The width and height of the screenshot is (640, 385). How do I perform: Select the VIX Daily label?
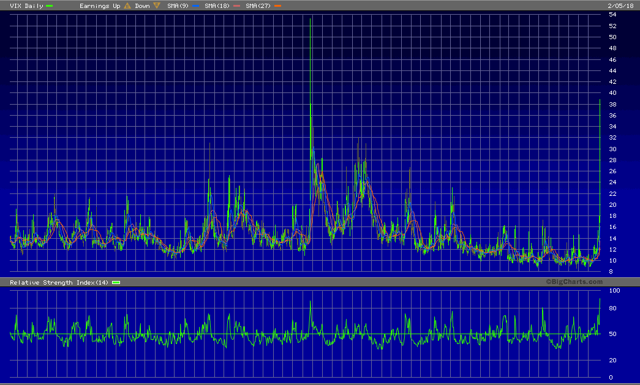coord(26,6)
